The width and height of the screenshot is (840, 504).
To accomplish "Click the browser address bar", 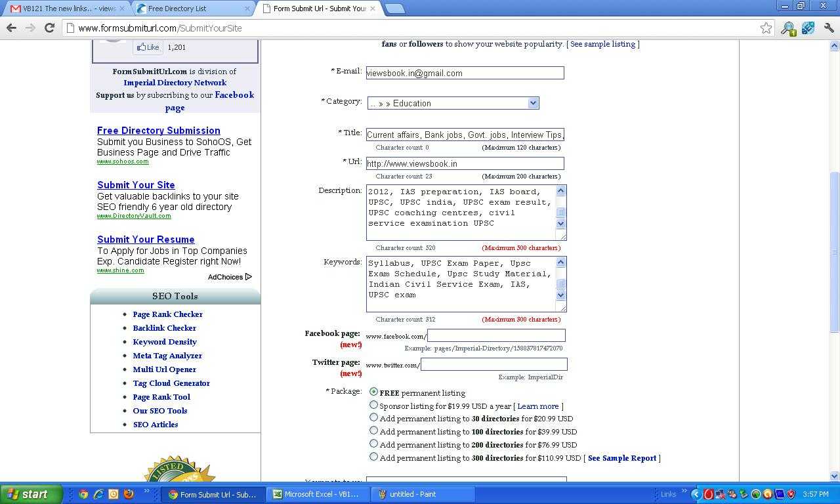I will point(410,28).
